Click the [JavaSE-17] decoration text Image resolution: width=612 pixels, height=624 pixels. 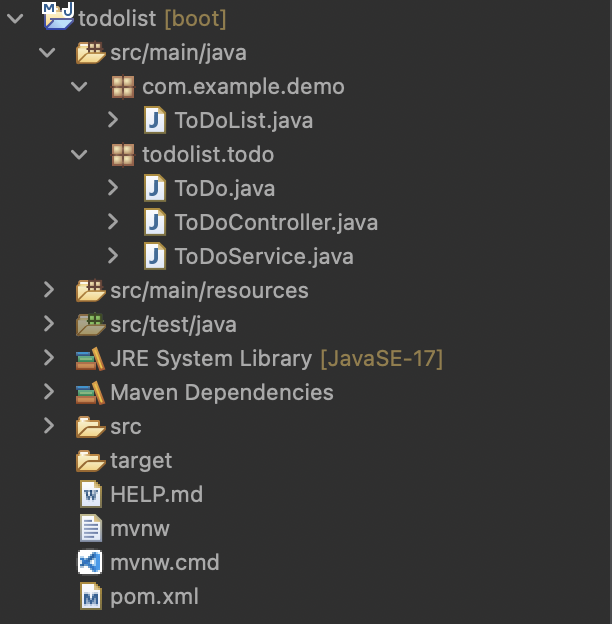(382, 359)
